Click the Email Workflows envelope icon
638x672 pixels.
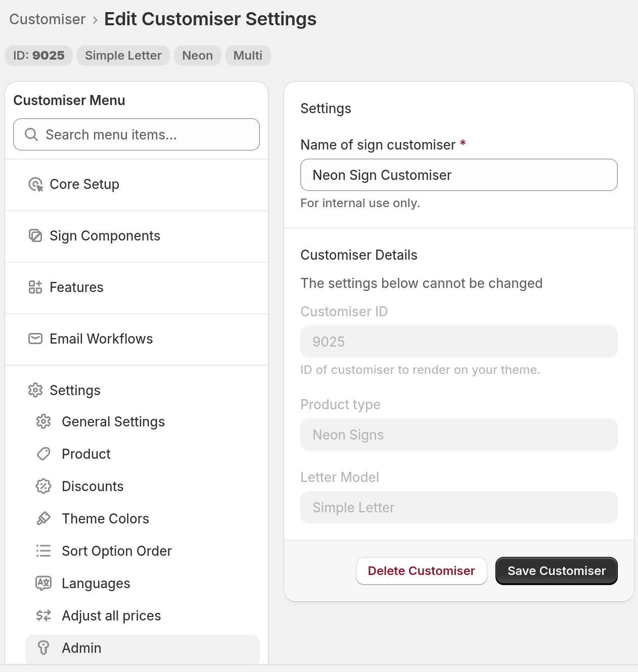click(x=35, y=339)
